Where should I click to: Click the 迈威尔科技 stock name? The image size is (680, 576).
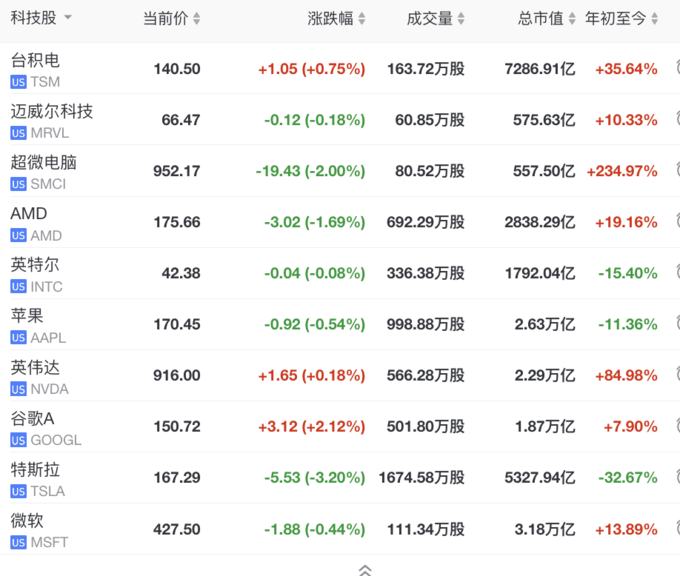pyautogui.click(x=51, y=111)
